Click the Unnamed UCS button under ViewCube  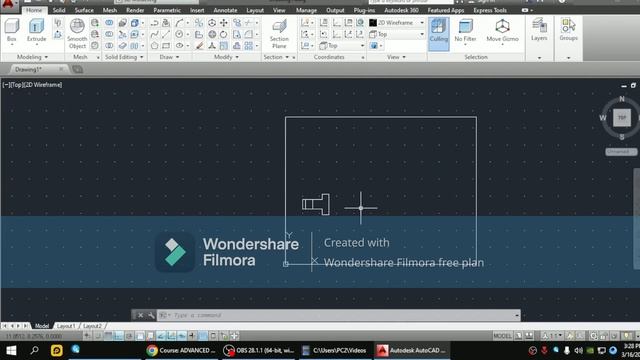[620, 152]
